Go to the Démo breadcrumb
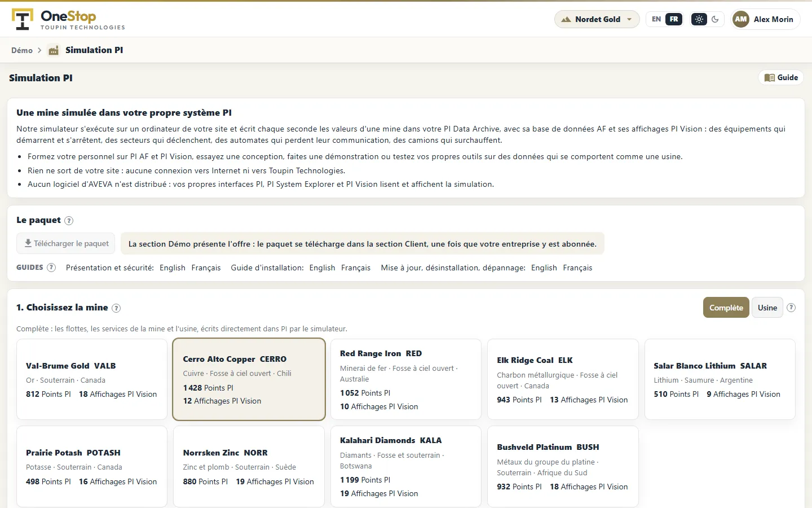The height and width of the screenshot is (508, 812). coord(22,50)
